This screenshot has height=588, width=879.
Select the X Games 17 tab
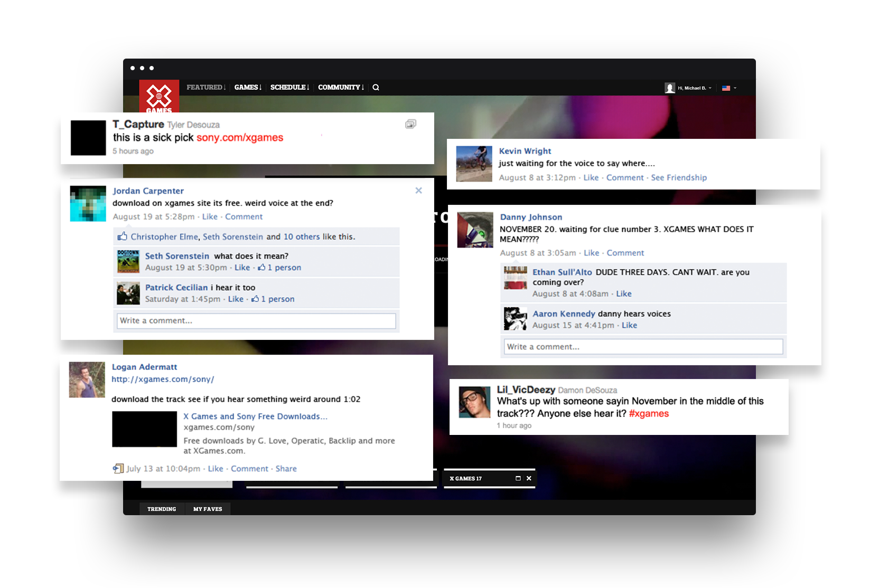tap(465, 478)
